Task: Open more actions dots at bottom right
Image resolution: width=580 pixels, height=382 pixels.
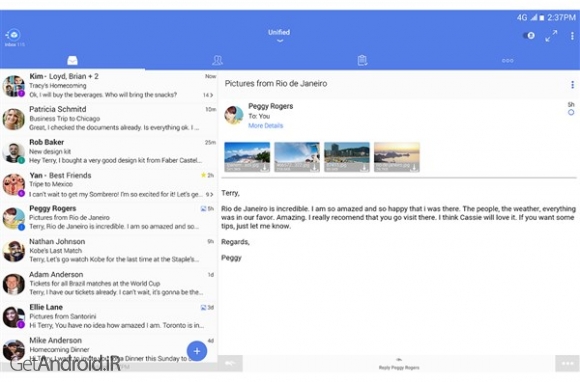Action: point(567,364)
